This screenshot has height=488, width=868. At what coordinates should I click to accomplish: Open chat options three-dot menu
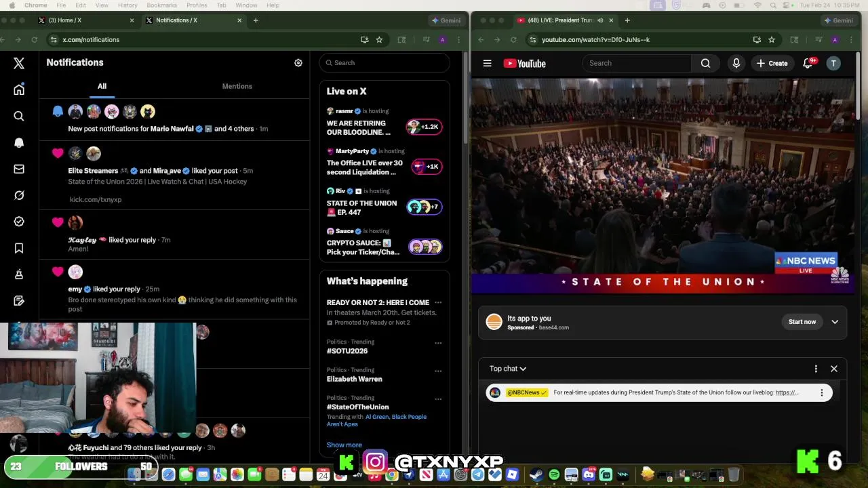point(816,369)
